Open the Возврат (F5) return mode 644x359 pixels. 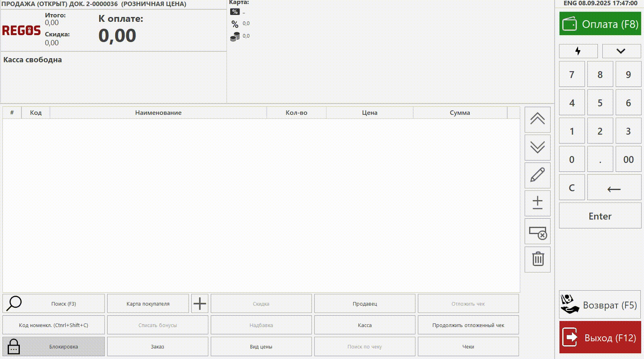tap(600, 305)
